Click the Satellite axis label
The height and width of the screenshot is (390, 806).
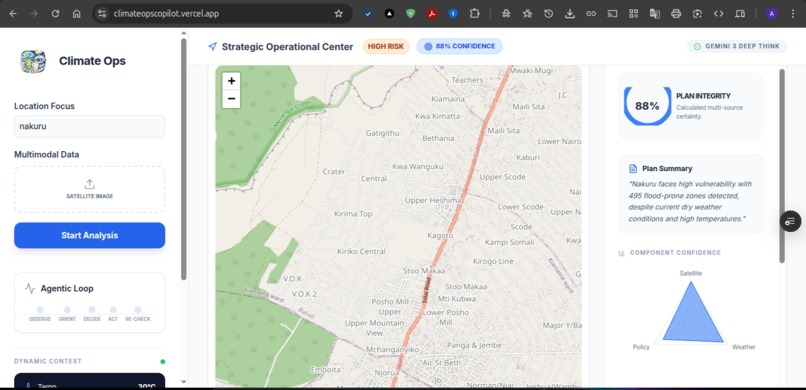690,273
